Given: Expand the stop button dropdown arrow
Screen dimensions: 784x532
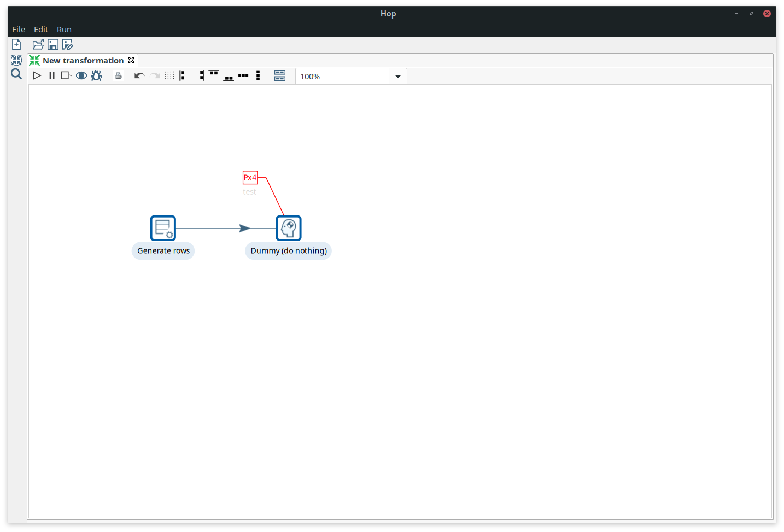Looking at the screenshot, I should point(71,75).
